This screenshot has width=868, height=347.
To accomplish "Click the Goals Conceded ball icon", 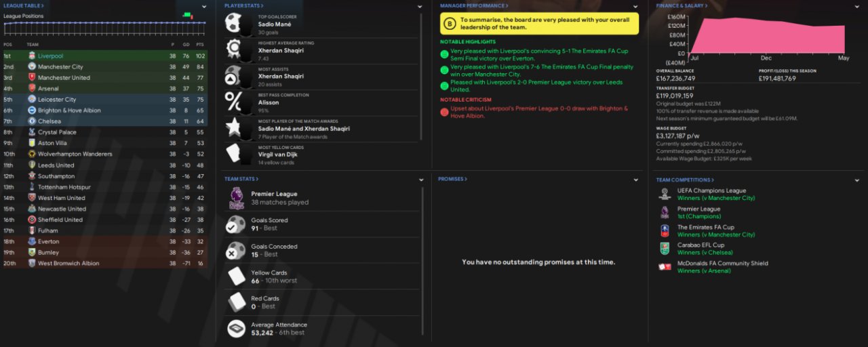I will click(x=236, y=251).
